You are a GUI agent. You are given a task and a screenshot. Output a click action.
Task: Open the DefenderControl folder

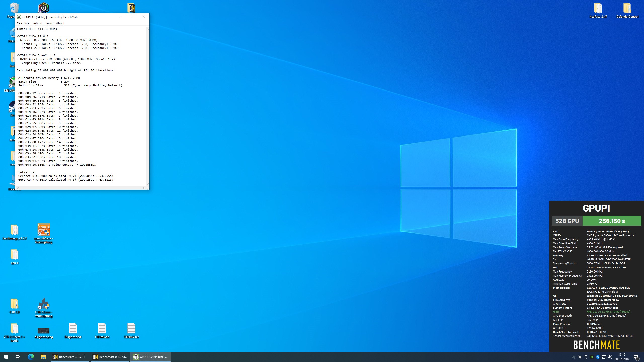[x=627, y=10]
